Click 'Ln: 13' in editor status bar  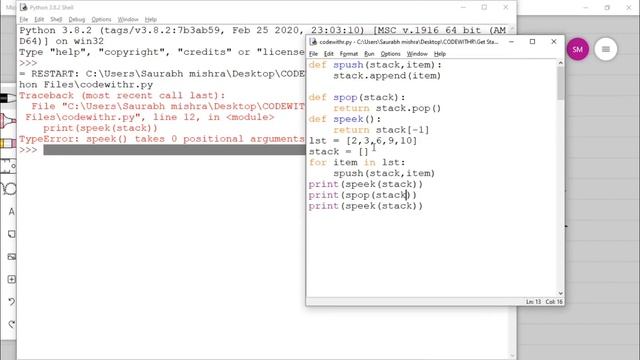[533, 302]
